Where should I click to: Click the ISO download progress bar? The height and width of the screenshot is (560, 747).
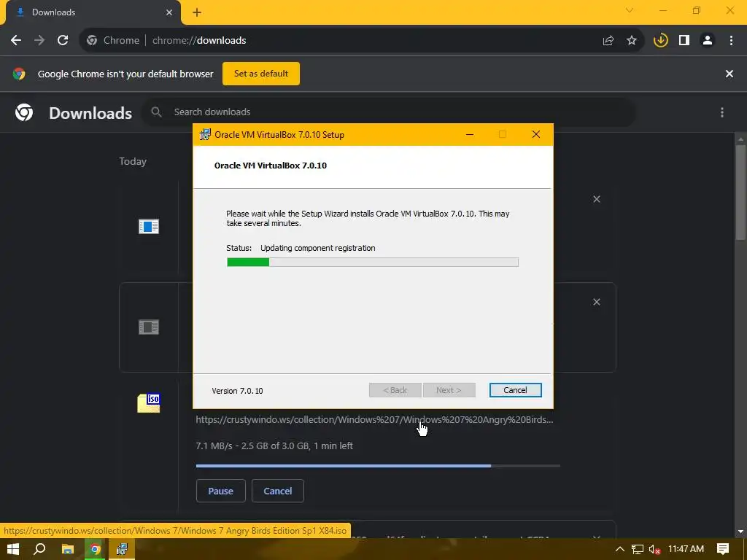click(378, 466)
